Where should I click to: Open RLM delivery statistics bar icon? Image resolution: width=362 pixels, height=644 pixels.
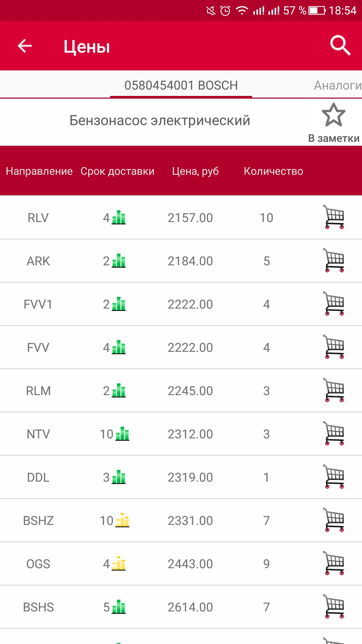119,391
